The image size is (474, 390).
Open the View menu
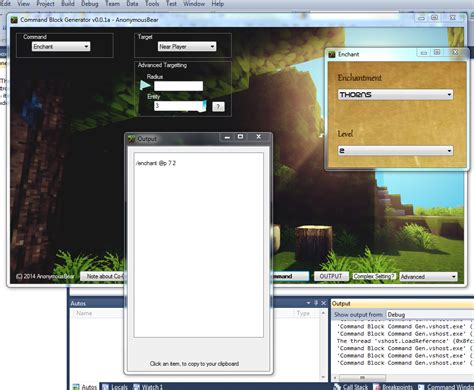(x=23, y=4)
